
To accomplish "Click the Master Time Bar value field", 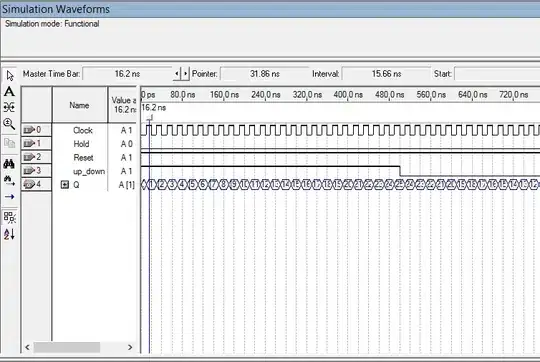I will [x=127, y=74].
